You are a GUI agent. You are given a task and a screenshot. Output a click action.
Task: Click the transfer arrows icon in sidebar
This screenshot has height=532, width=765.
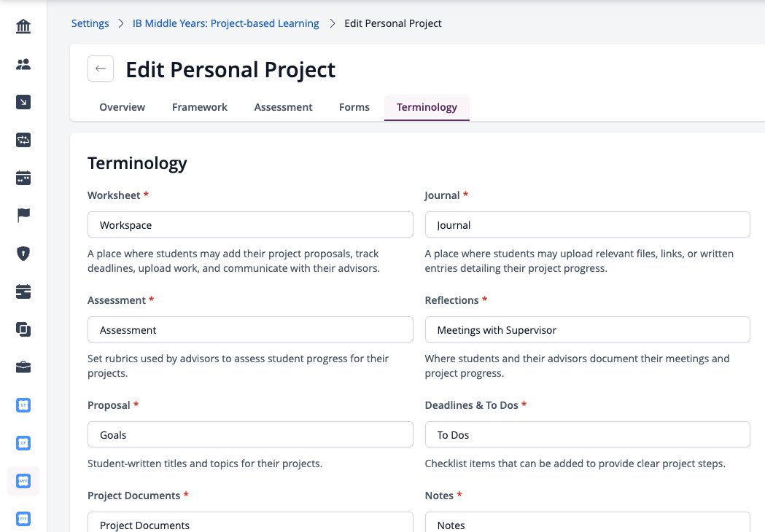[x=23, y=140]
